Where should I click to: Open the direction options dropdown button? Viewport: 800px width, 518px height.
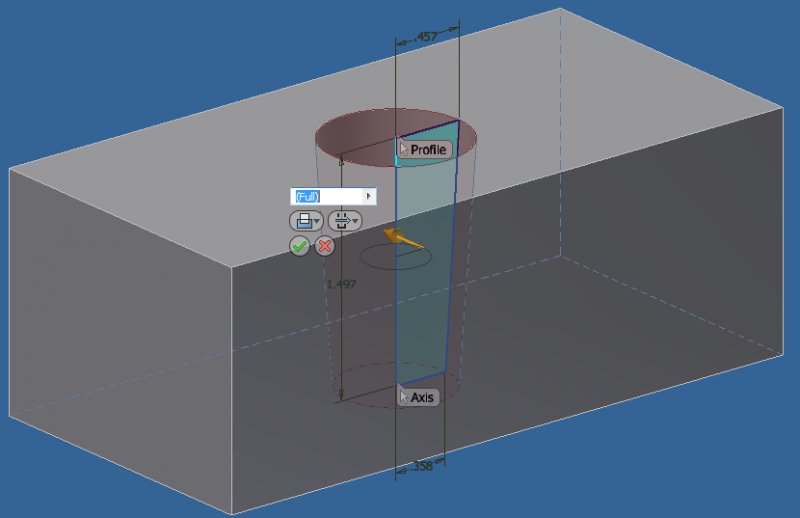(345, 221)
